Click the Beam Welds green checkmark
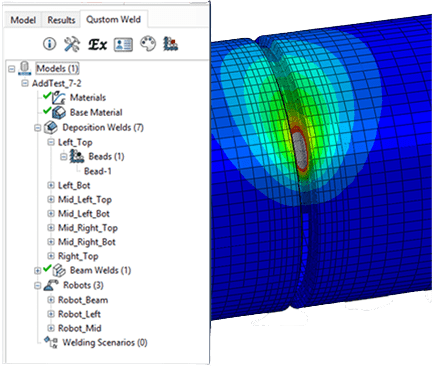This screenshot has height=366, width=432. click(x=47, y=268)
